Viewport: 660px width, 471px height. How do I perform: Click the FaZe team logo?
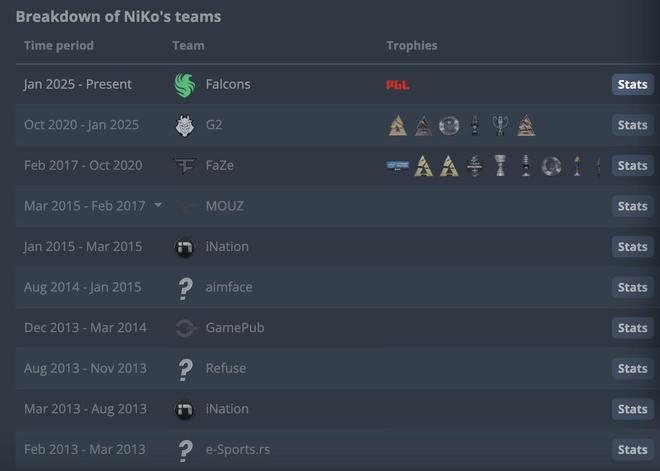185,166
